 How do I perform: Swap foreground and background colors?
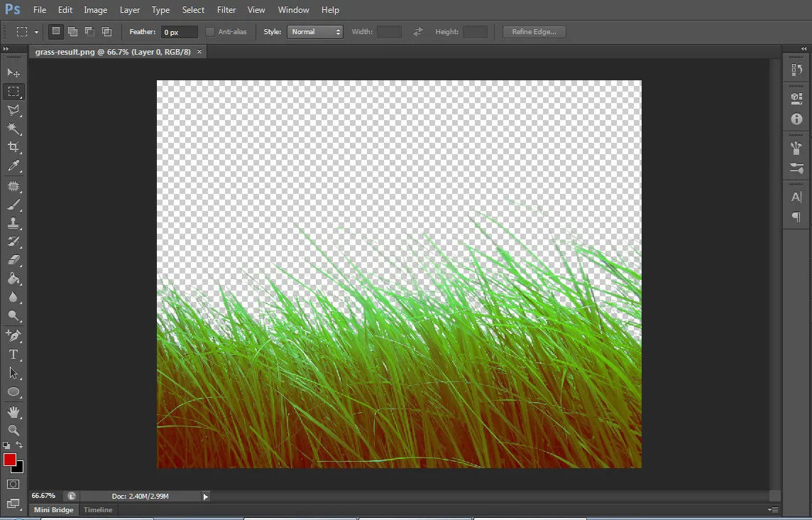[x=19, y=445]
